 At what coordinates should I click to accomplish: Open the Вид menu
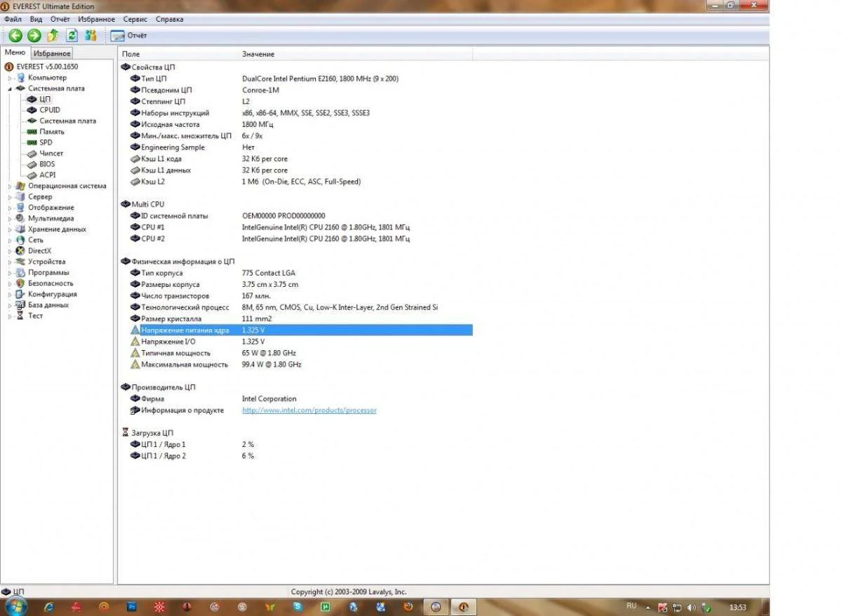(36, 19)
